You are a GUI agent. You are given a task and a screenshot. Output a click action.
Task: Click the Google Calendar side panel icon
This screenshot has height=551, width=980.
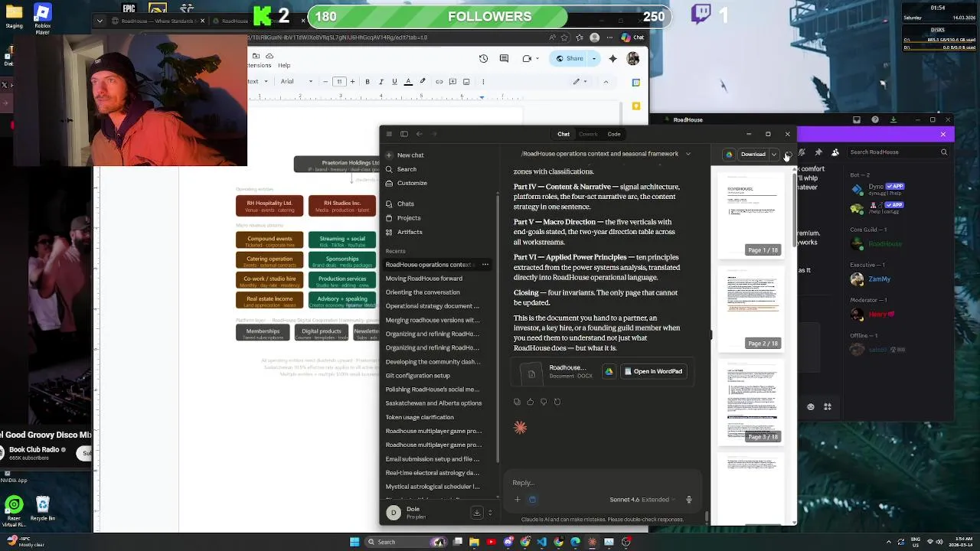click(636, 82)
